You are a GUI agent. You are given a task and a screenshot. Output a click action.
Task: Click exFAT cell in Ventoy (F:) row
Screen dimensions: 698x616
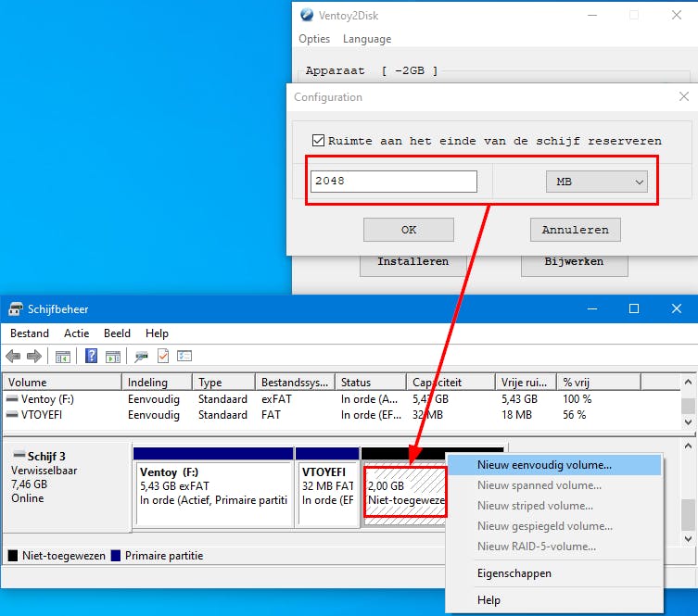tap(276, 399)
